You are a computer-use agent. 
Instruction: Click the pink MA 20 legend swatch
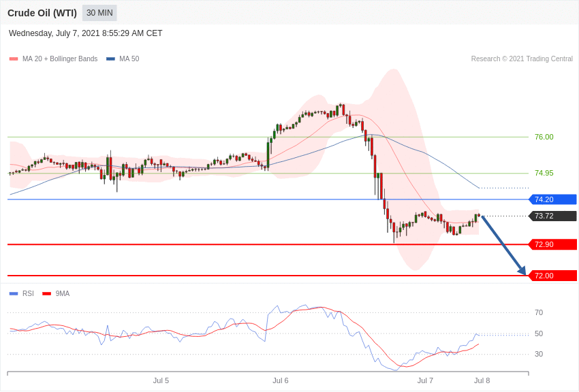click(14, 59)
